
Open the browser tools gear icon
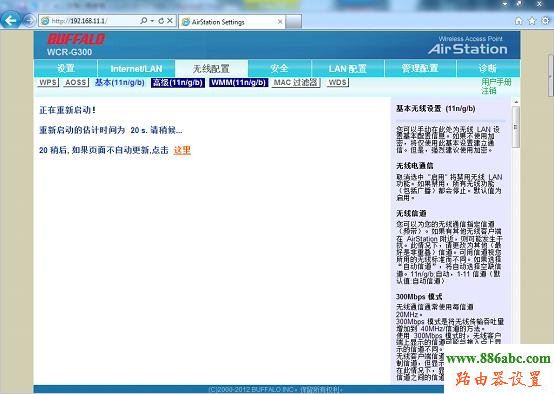(546, 20)
